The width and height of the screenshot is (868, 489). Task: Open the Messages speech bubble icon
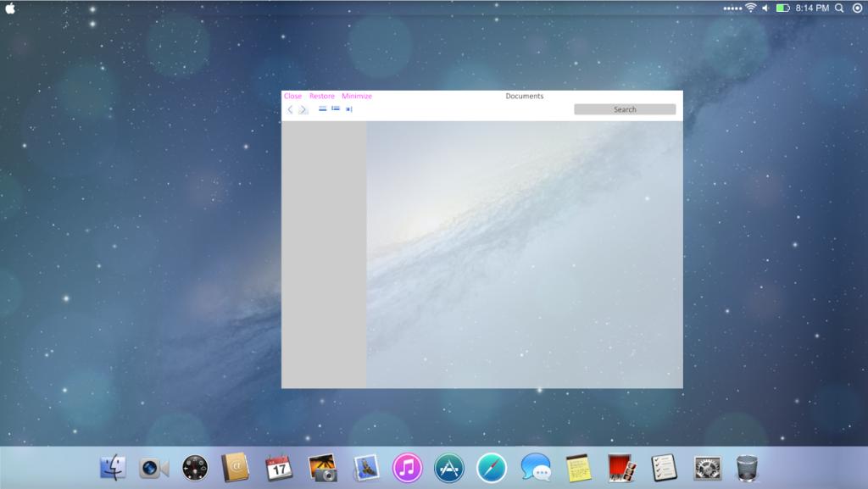coord(536,468)
